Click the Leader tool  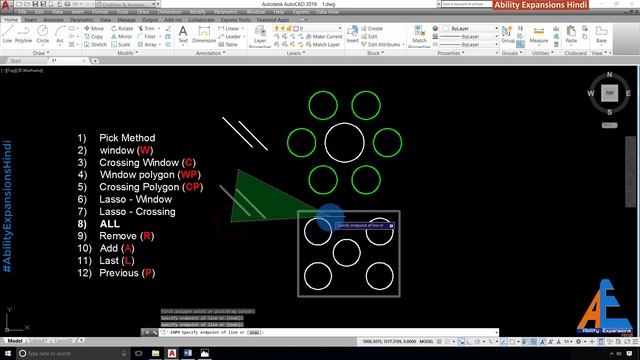(x=229, y=36)
